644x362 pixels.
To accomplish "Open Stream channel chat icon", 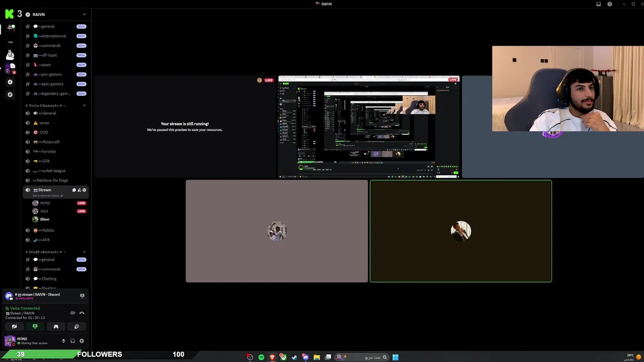I will [x=74, y=190].
